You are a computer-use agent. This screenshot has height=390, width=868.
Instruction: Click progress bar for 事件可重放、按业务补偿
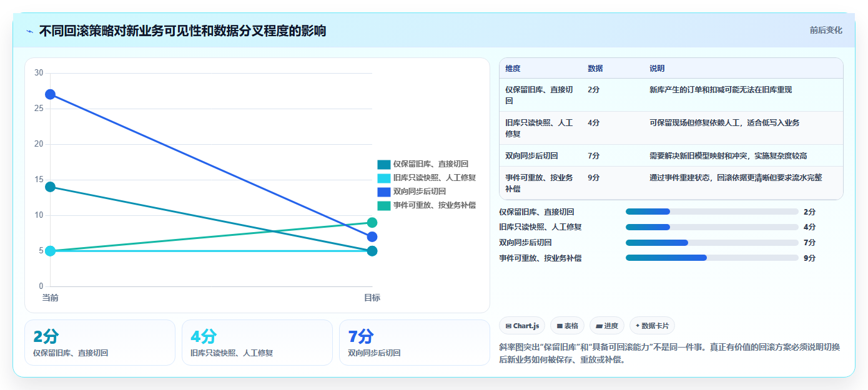[712, 258]
